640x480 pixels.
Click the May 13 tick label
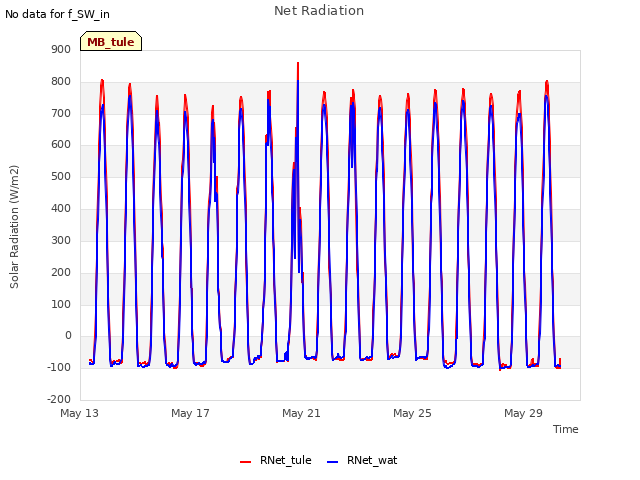point(79,413)
